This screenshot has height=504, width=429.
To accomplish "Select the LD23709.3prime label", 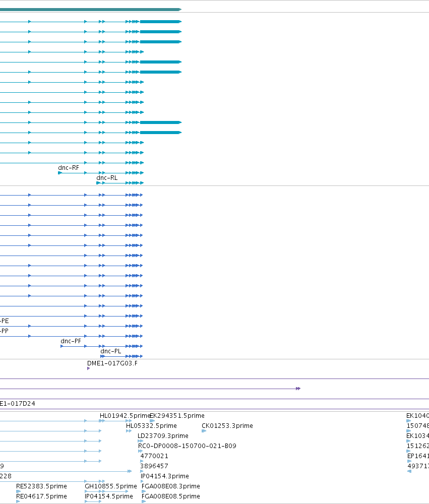I will [163, 436].
